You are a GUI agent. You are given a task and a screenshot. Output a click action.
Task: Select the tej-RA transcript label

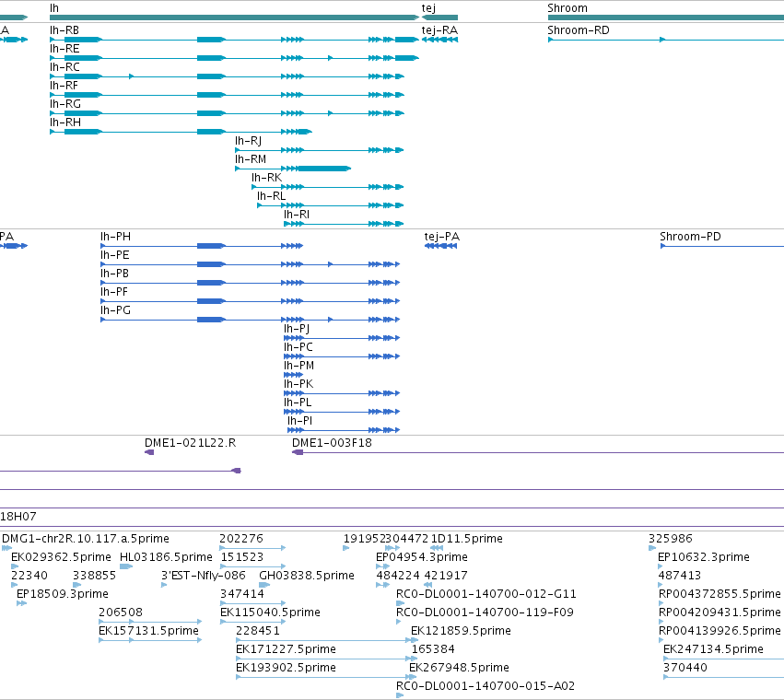tap(439, 30)
